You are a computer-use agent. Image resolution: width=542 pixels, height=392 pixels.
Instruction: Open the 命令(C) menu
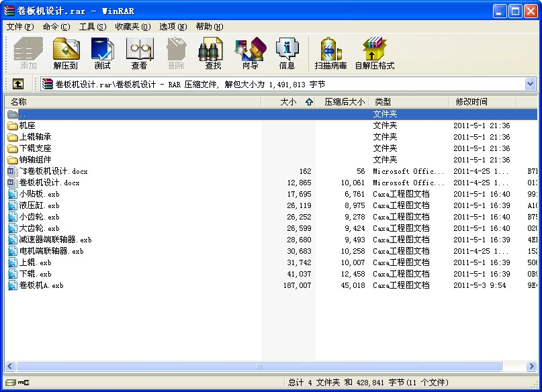click(x=56, y=27)
